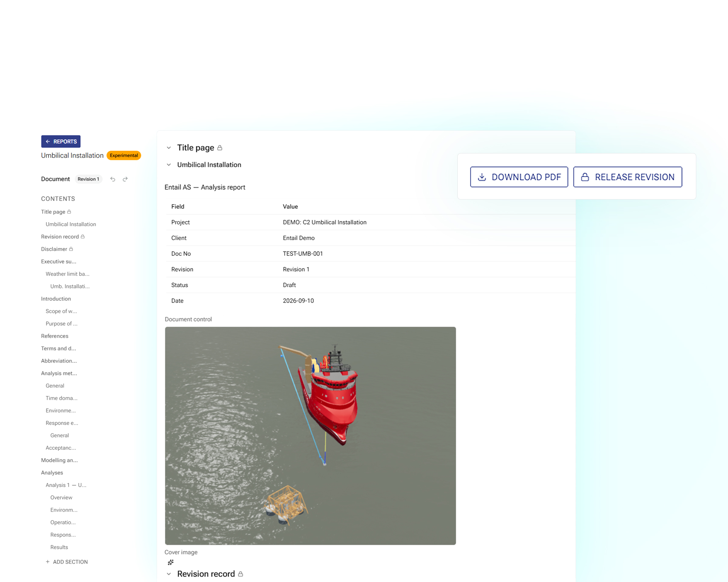The height and width of the screenshot is (582, 728).
Task: Click the 2026-09-10 date value
Action: pos(298,301)
